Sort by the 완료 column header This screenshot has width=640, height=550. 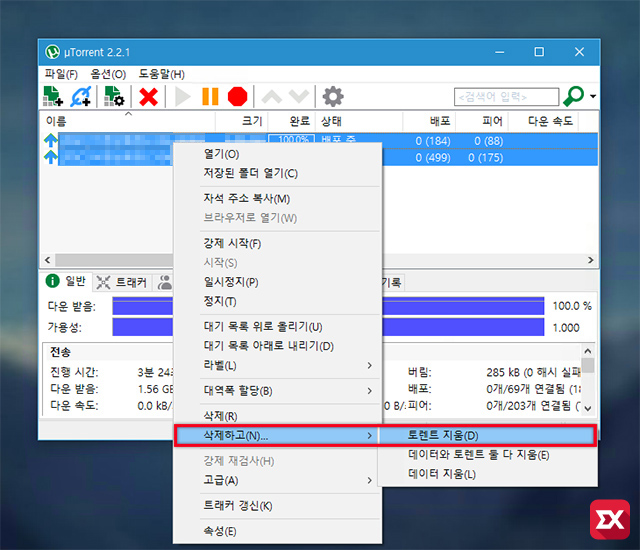point(291,121)
